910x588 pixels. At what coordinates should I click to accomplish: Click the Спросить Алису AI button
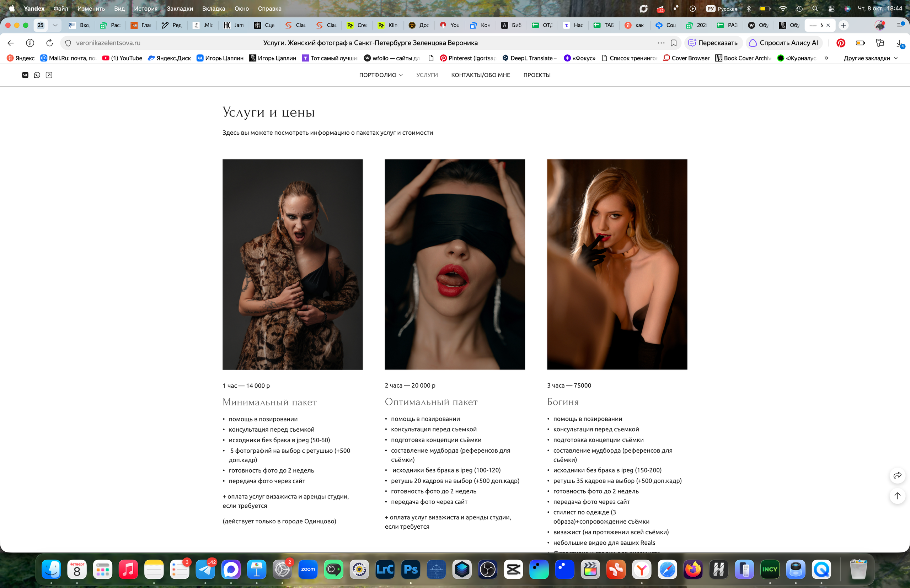[x=784, y=43]
